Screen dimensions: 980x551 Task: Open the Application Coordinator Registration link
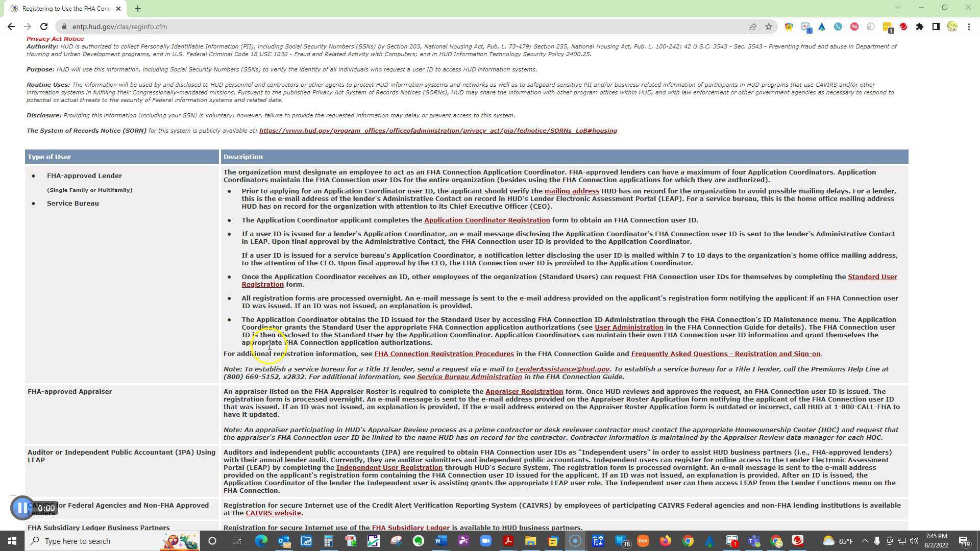[x=487, y=220]
